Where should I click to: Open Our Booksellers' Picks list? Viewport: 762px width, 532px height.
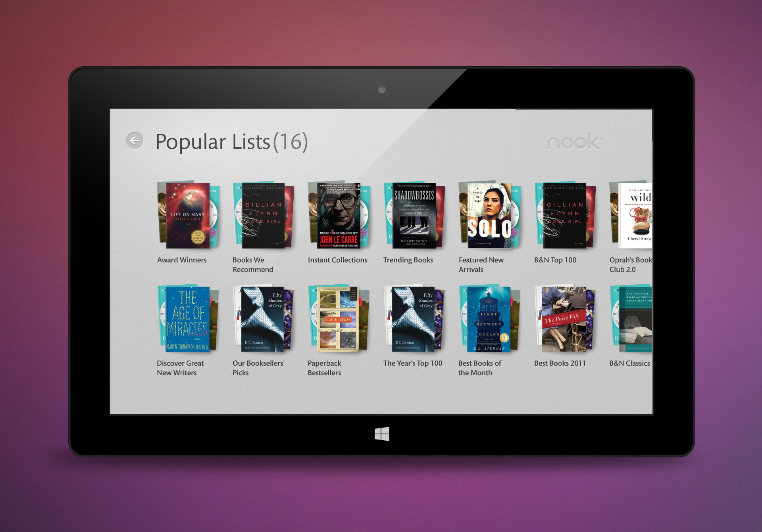point(258,368)
